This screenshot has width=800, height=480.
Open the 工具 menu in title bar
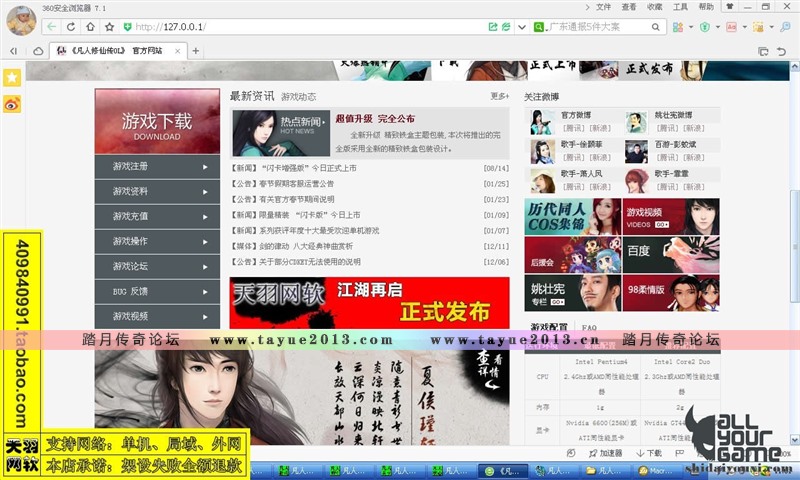(x=680, y=6)
